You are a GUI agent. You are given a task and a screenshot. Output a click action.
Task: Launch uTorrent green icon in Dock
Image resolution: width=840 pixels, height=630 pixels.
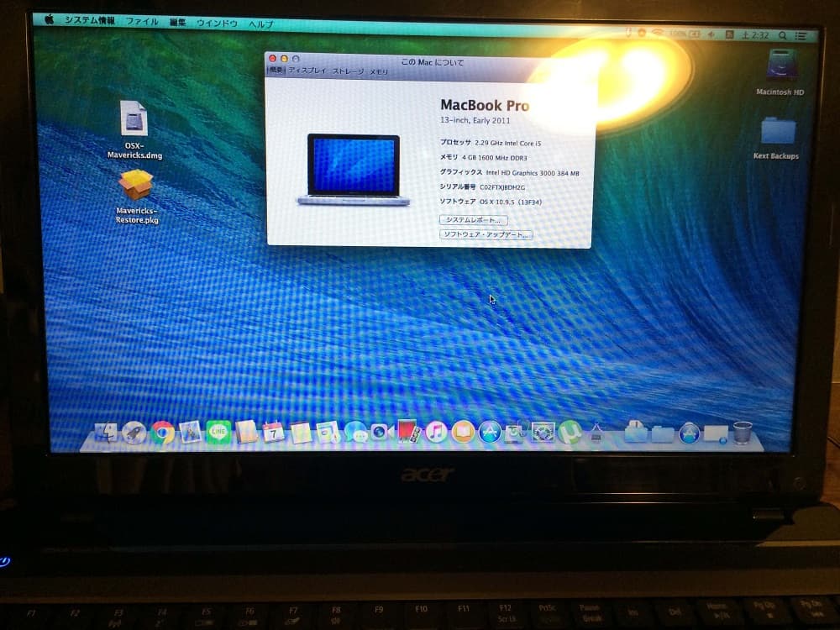point(570,432)
